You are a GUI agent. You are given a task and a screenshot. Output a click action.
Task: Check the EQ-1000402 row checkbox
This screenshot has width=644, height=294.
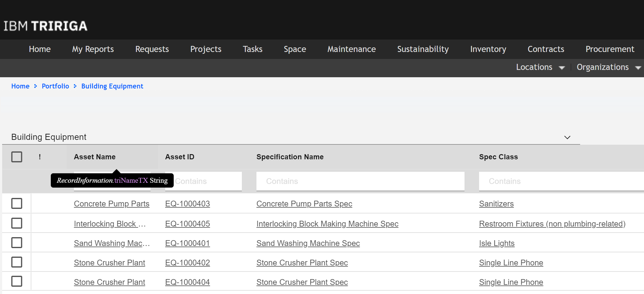17,262
